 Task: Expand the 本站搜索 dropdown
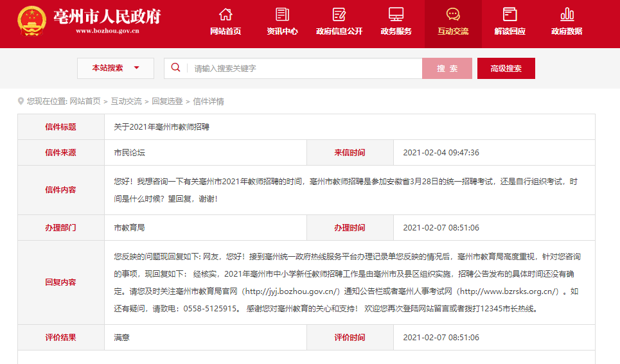tap(116, 68)
